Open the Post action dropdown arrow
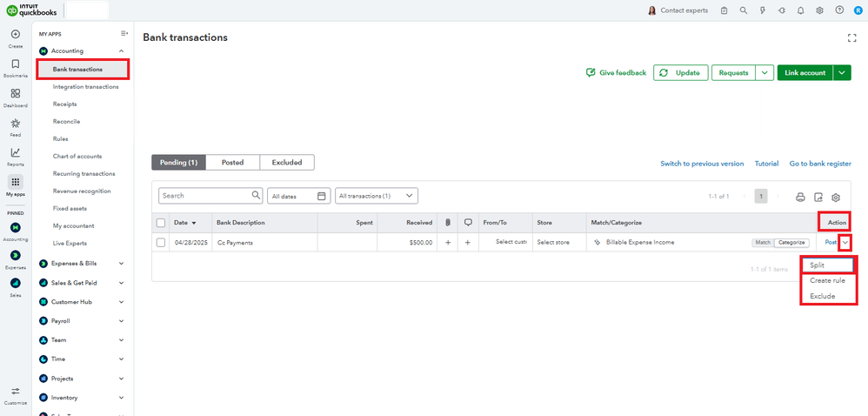 pos(845,243)
